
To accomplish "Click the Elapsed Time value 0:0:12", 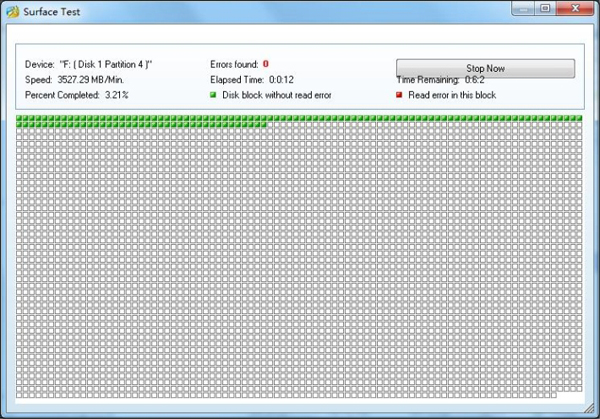I will point(281,80).
